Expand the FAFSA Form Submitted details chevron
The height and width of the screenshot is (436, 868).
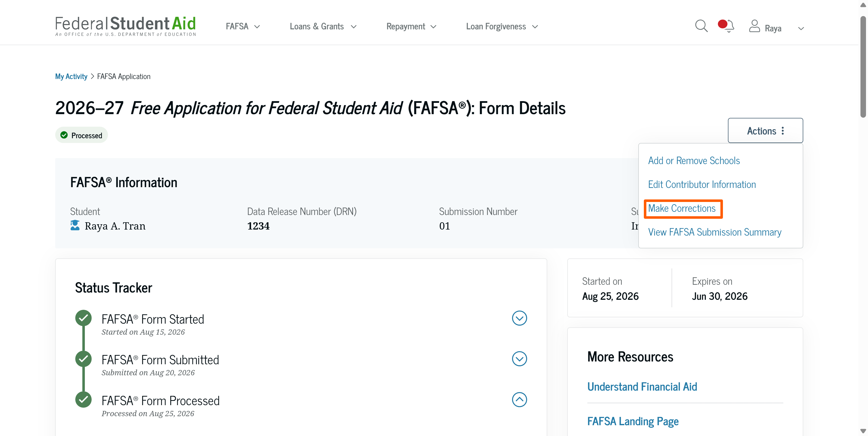pos(519,359)
